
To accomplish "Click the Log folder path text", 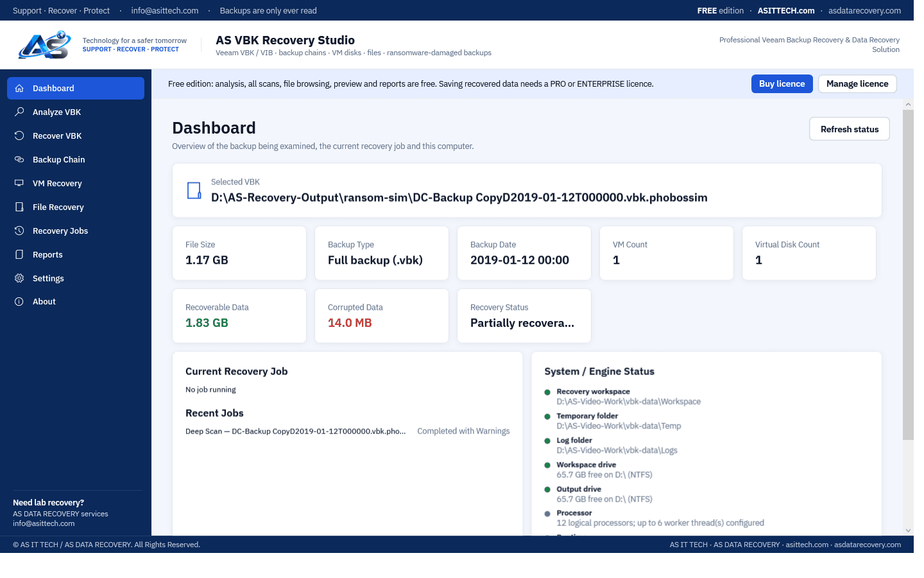I will tap(617, 450).
